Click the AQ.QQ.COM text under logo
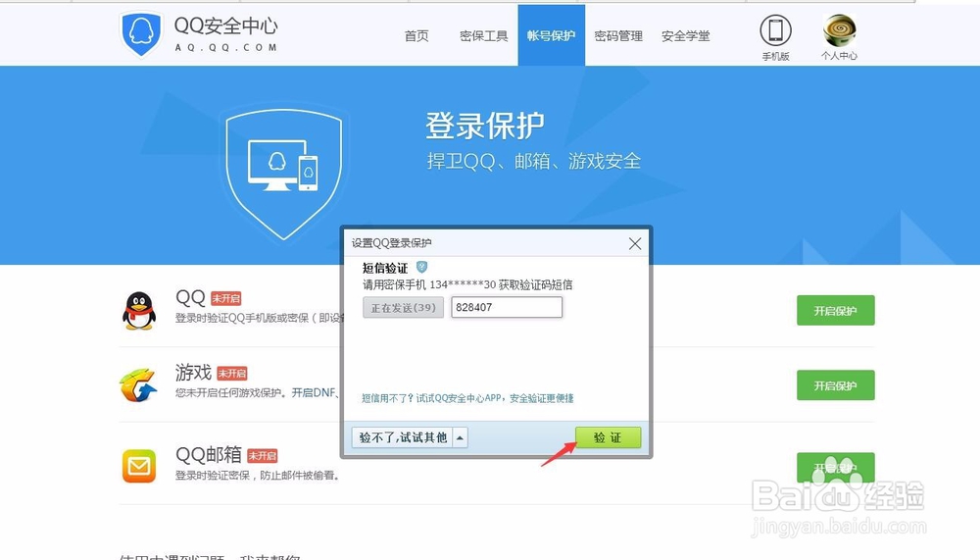This screenshot has height=560, width=980. pos(225,47)
